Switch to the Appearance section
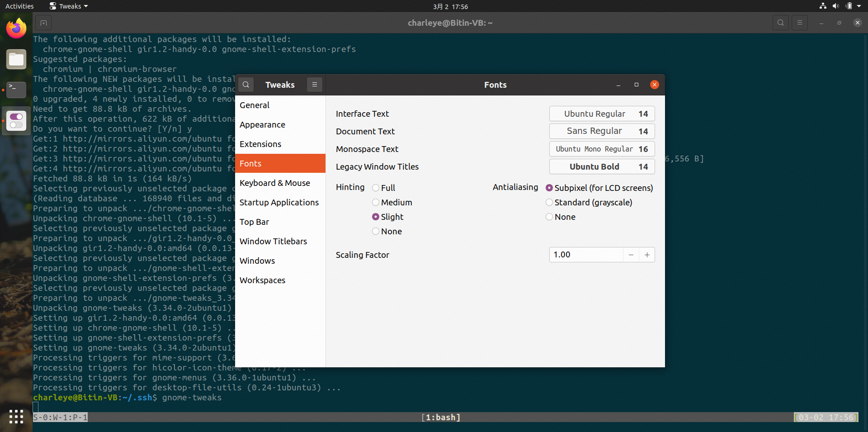Viewport: 868px width, 432px height. coord(262,124)
